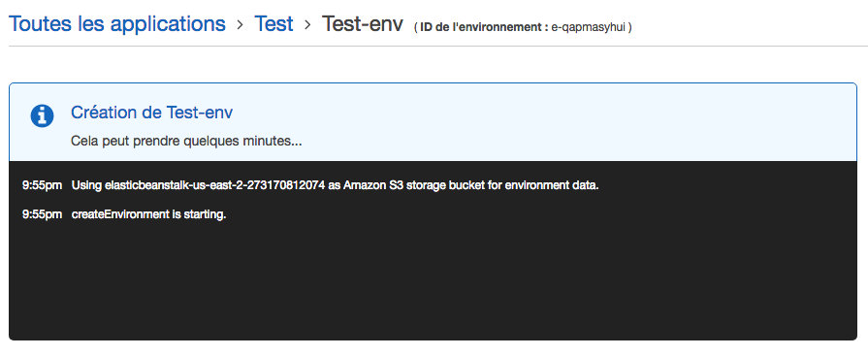Click the Test-env breadcrumb title

coord(362,24)
